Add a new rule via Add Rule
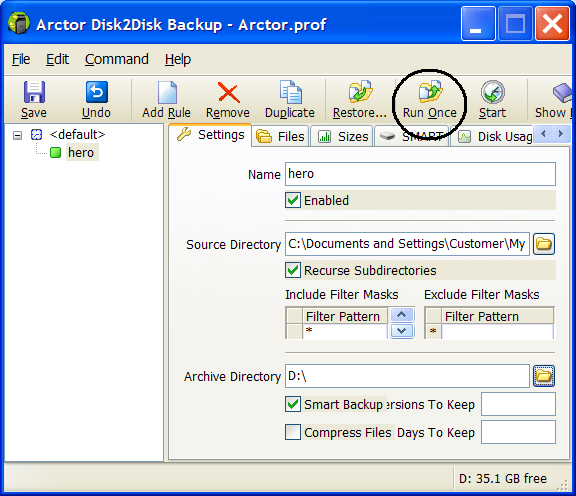Screen dimensions: 576x496 point(166,100)
